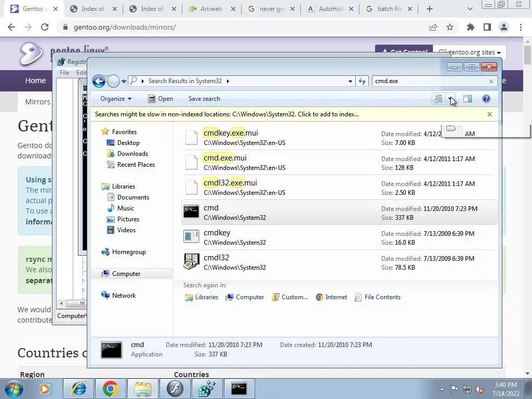This screenshot has height=399, width=532.
Task: Open the Videos library
Action: 122,230
